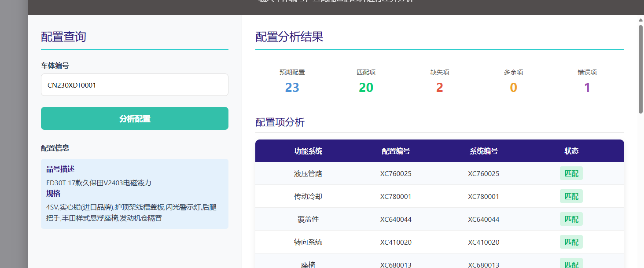Click the 匹配 badge in 液压管路 row
Image resolution: width=644 pixels, height=268 pixels.
click(x=571, y=173)
